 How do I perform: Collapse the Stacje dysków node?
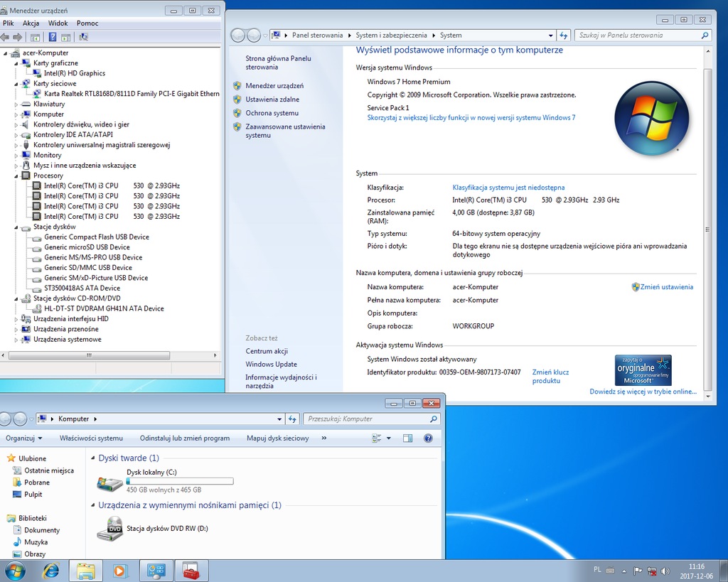[16, 227]
